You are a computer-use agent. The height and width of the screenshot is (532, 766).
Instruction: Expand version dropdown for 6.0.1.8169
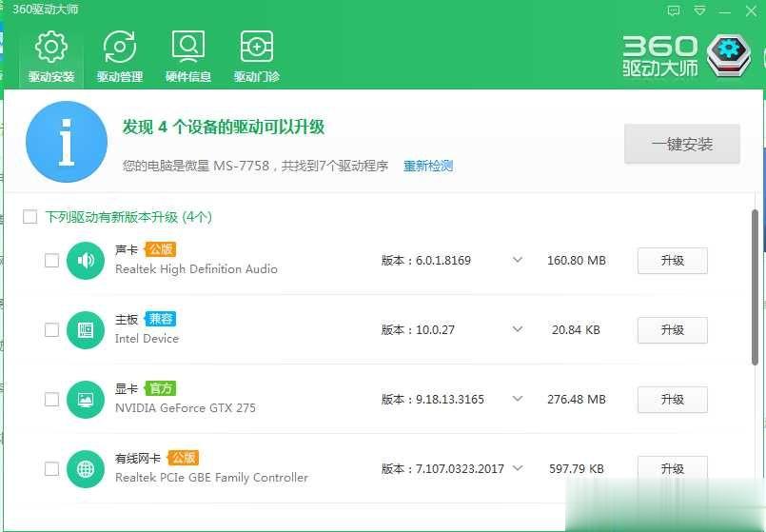tap(518, 260)
